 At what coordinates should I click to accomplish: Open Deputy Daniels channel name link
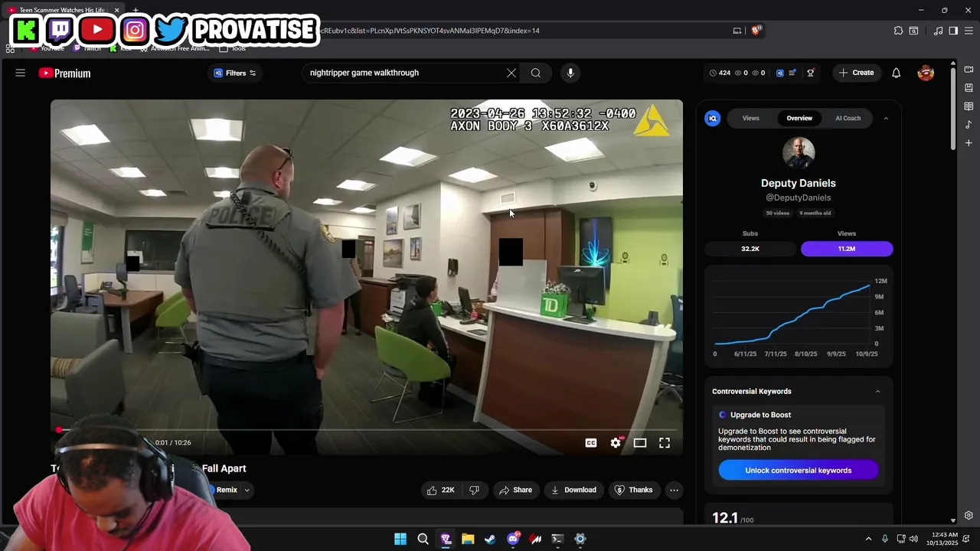click(799, 183)
